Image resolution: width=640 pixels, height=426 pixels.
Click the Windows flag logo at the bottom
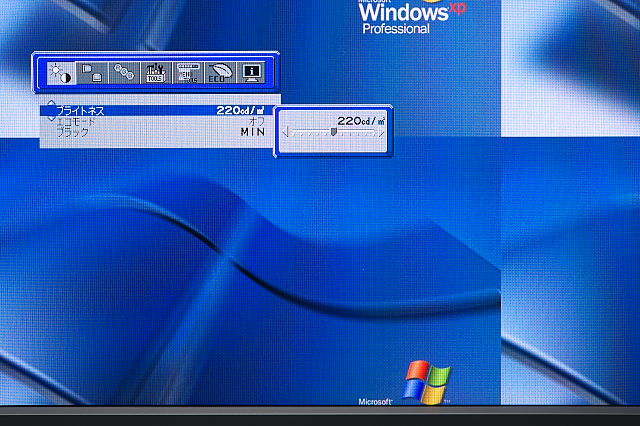[427, 383]
